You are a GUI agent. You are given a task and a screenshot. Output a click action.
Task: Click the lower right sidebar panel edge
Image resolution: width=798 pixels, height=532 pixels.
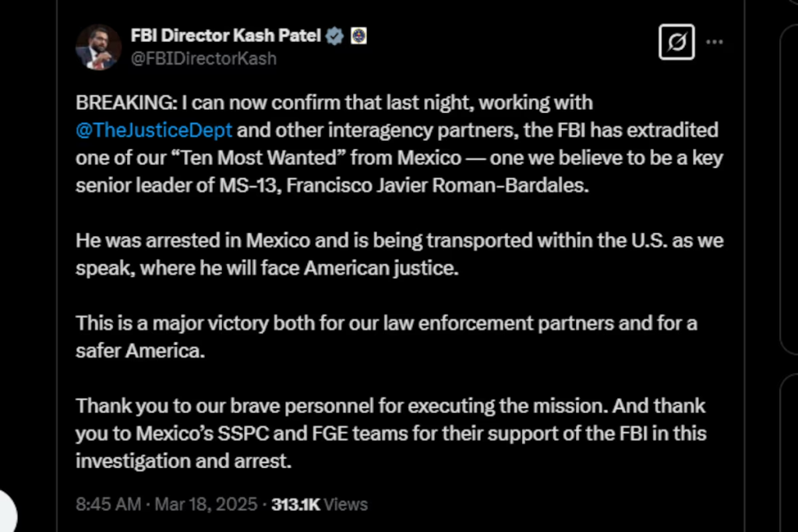point(789,453)
